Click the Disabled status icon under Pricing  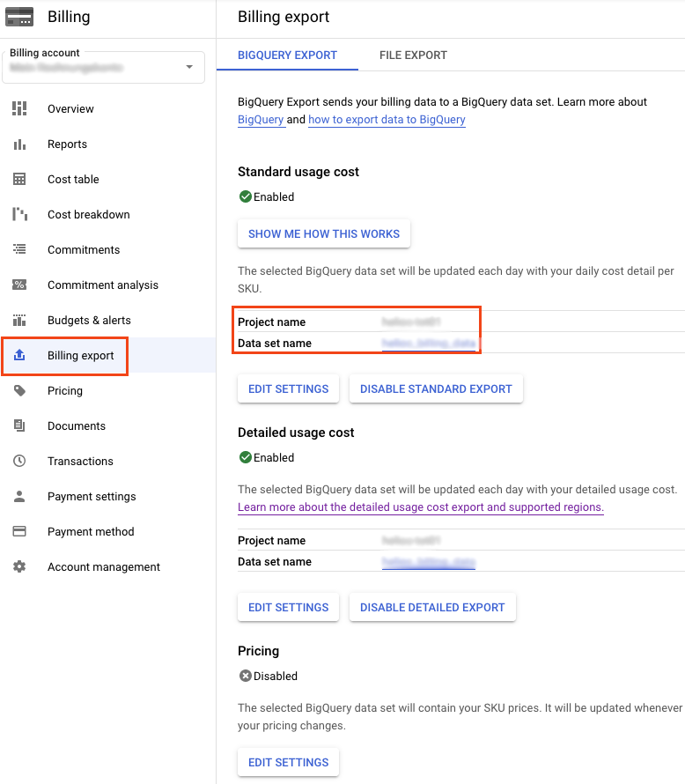point(246,676)
